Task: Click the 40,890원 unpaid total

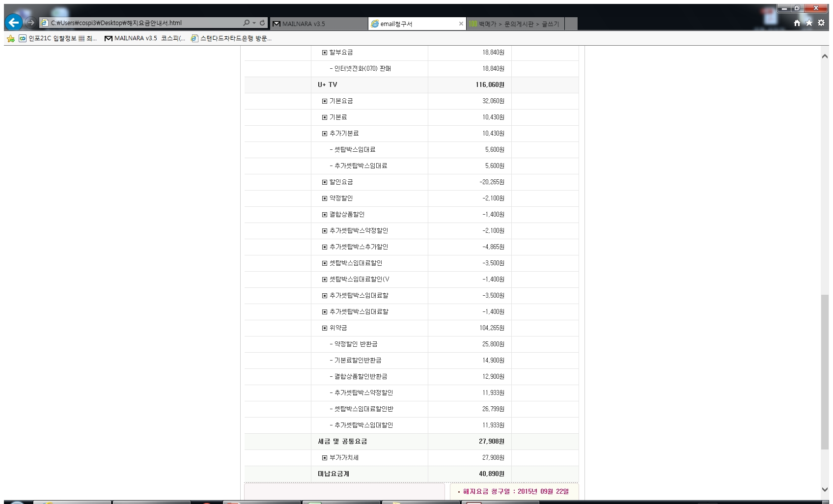Action: 492,474
